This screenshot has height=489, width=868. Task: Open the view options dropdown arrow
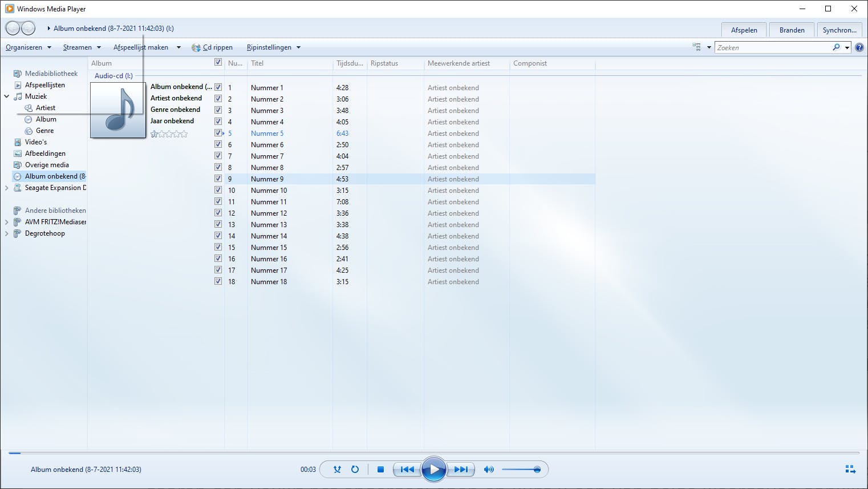point(709,47)
